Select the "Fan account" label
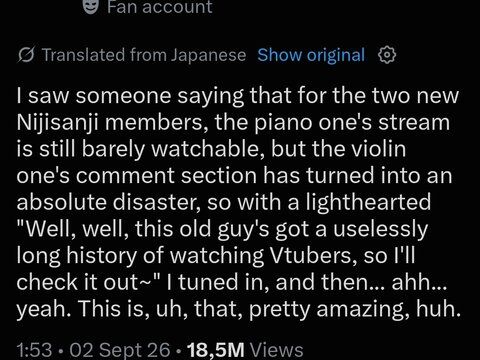480x360 pixels. point(160,7)
